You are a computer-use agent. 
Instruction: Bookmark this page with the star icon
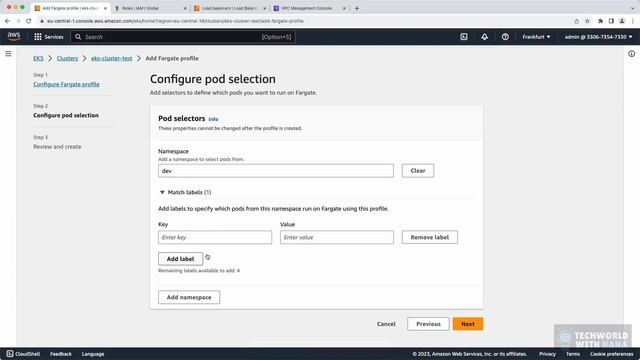[587, 21]
